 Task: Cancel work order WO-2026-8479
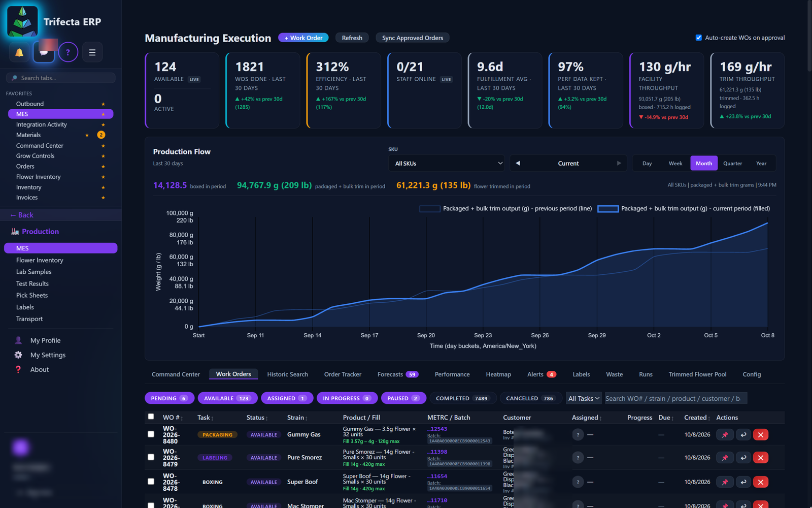[761, 458]
